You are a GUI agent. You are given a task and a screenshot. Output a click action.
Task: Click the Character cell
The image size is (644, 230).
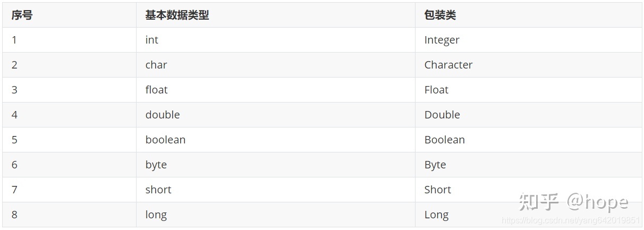448,65
